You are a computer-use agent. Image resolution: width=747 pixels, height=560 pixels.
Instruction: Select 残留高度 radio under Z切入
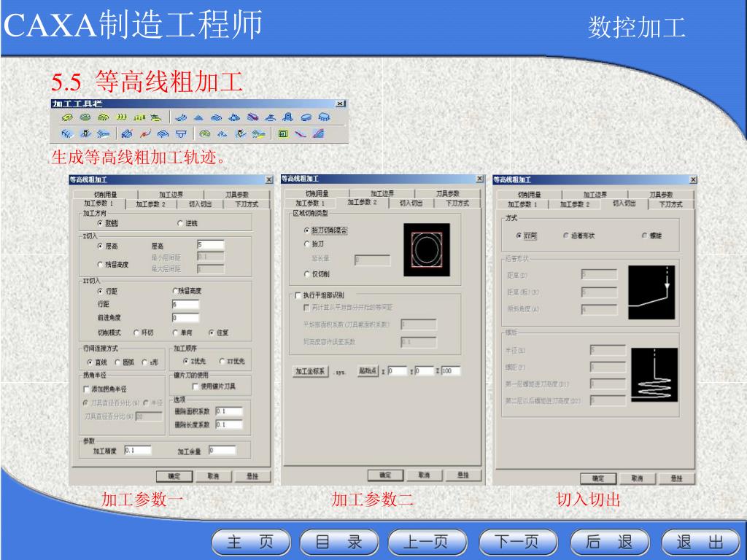tap(100, 264)
